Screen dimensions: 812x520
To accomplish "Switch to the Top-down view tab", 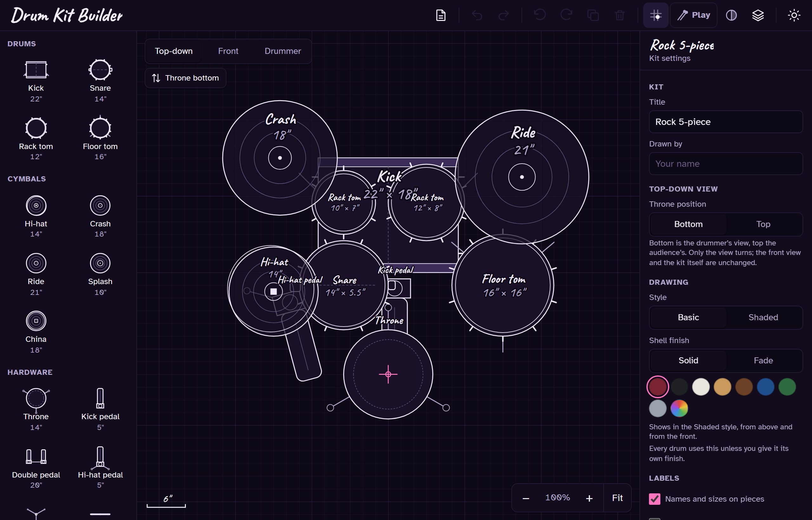I will click(x=174, y=51).
